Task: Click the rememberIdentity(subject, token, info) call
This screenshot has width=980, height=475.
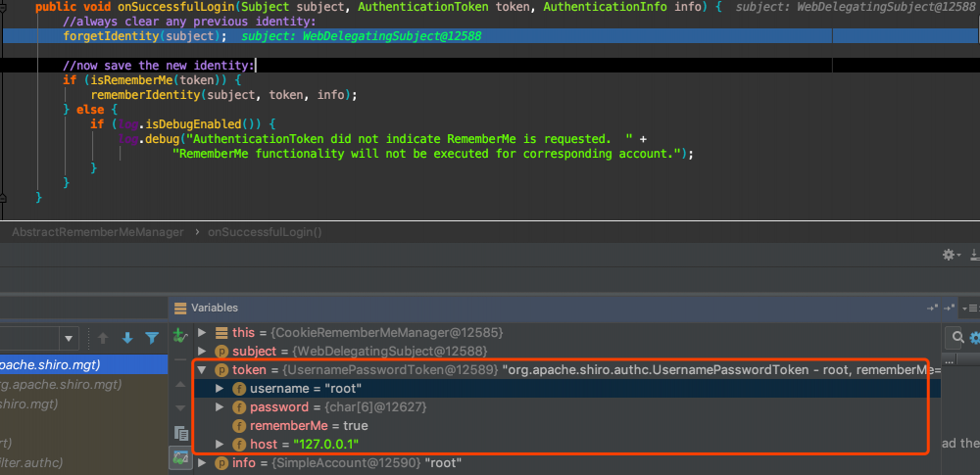Action: 223,95
